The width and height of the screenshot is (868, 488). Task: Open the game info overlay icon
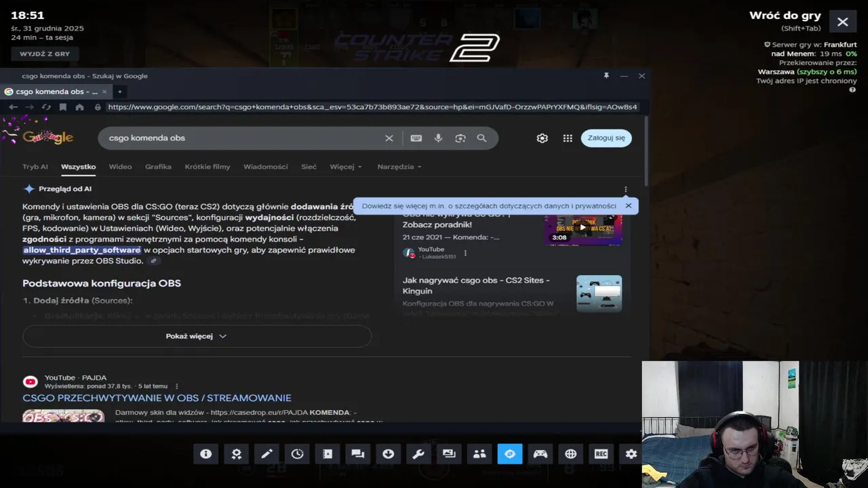pos(205,454)
